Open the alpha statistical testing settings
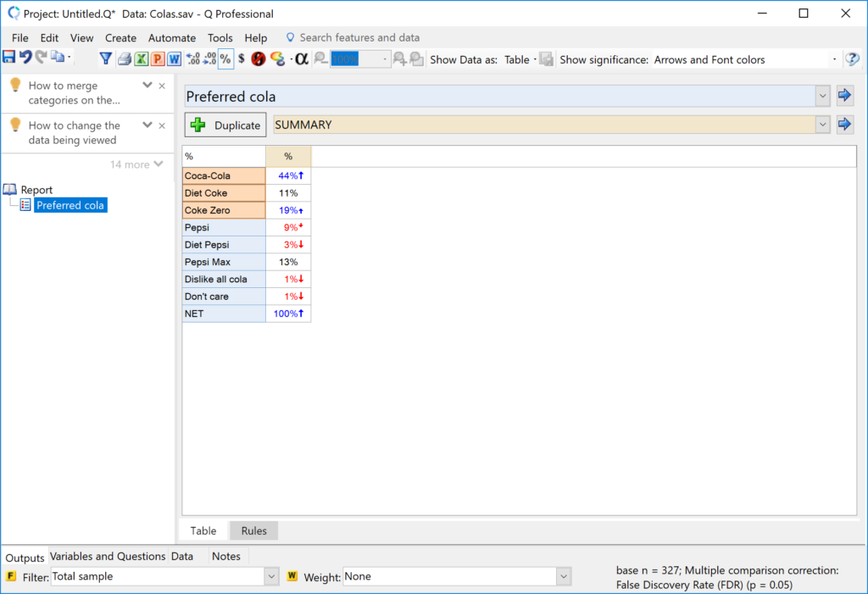 point(302,59)
